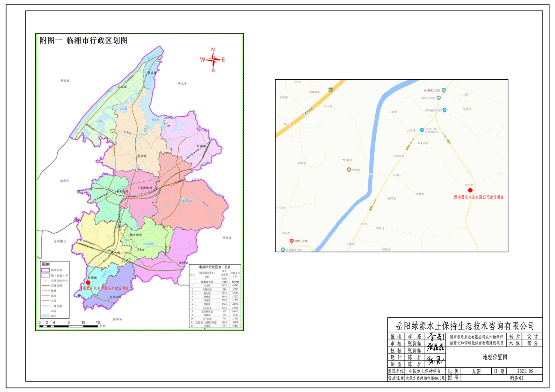555x392 pixels.
Task: Click the 祖神堂 brown landmark icon
Action: [x=349, y=170]
